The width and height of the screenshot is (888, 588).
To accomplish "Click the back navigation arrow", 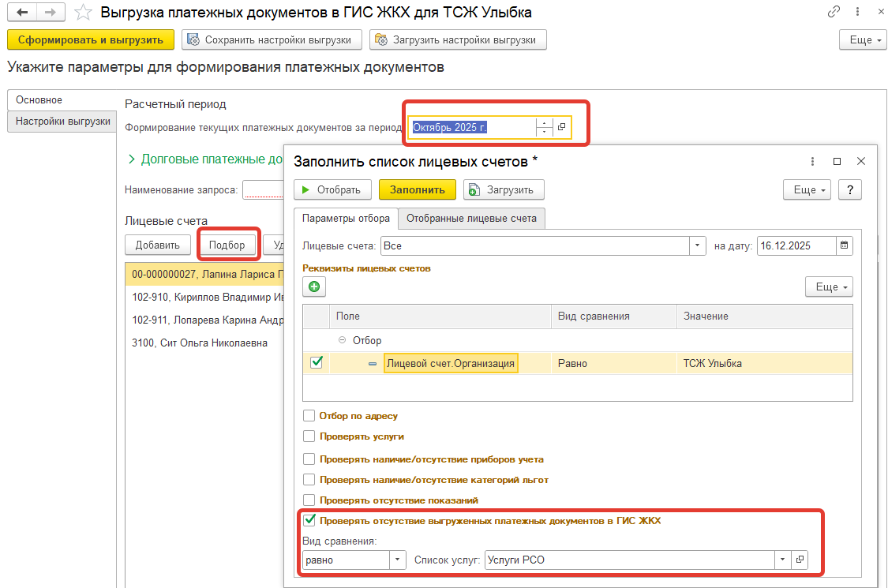I will click(x=23, y=13).
